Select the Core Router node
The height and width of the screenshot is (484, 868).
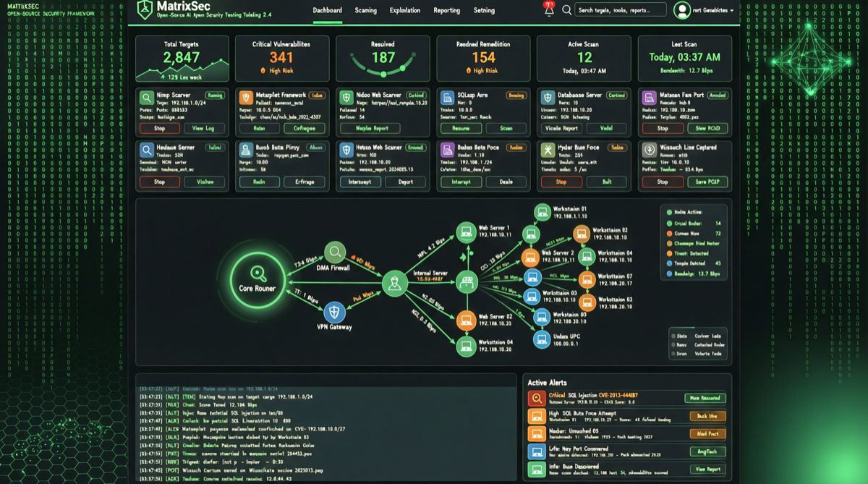tap(258, 279)
